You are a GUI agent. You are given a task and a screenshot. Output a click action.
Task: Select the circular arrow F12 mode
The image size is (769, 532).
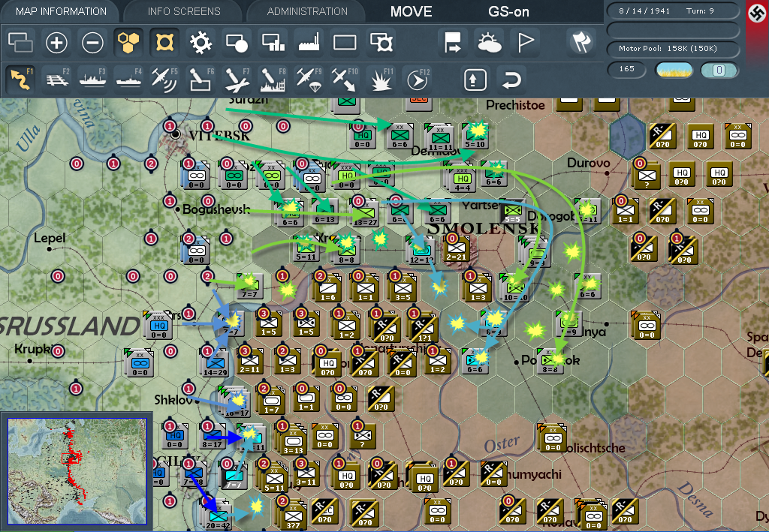click(418, 80)
